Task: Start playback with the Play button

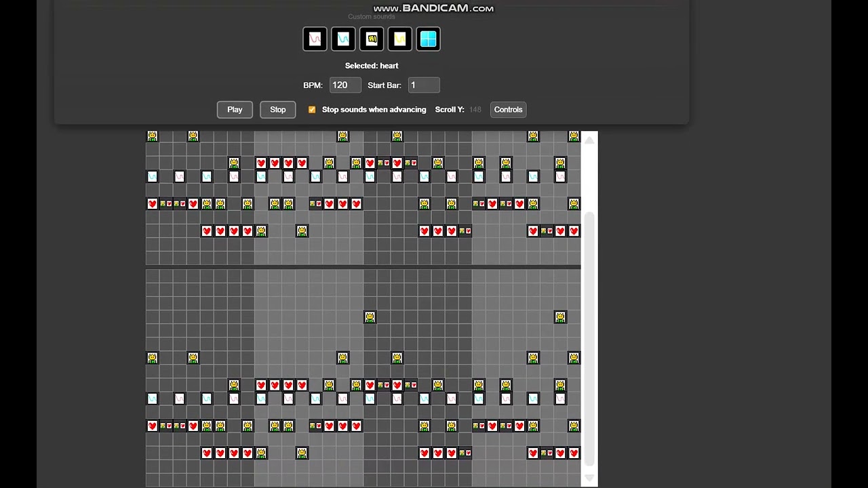Action: [x=235, y=110]
